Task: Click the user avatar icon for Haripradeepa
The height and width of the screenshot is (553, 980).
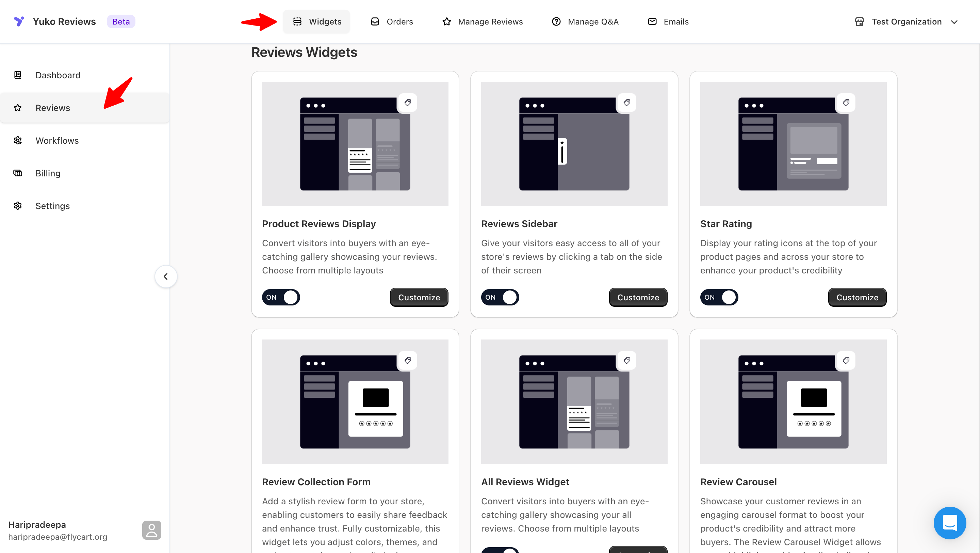Action: (151, 530)
